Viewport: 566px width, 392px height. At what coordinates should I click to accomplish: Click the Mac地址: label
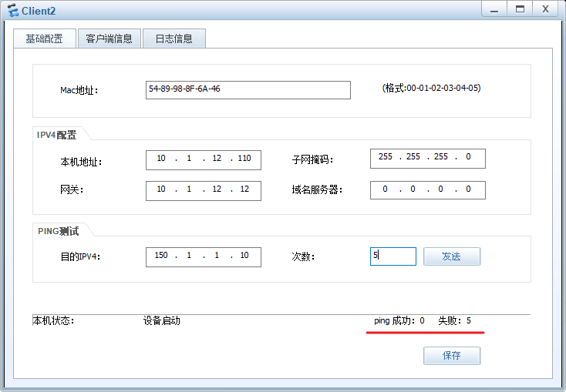click(x=79, y=90)
